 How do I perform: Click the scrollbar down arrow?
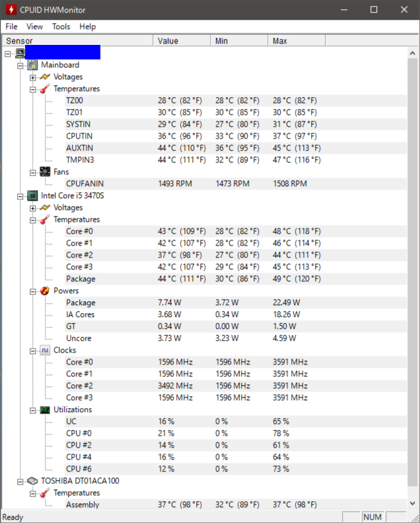pos(412,503)
